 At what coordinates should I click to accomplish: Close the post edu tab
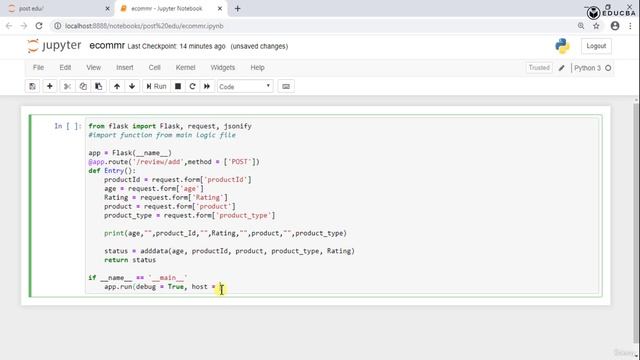click(107, 9)
